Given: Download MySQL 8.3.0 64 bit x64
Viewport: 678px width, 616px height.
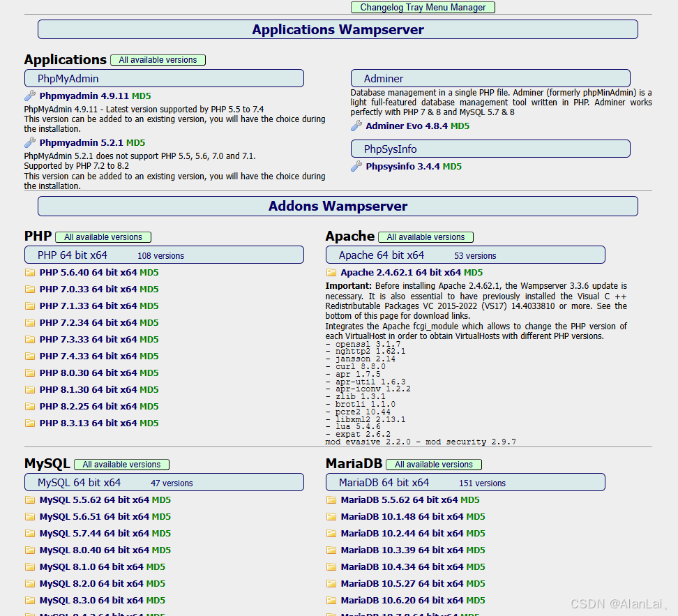Looking at the screenshot, I should (91, 601).
